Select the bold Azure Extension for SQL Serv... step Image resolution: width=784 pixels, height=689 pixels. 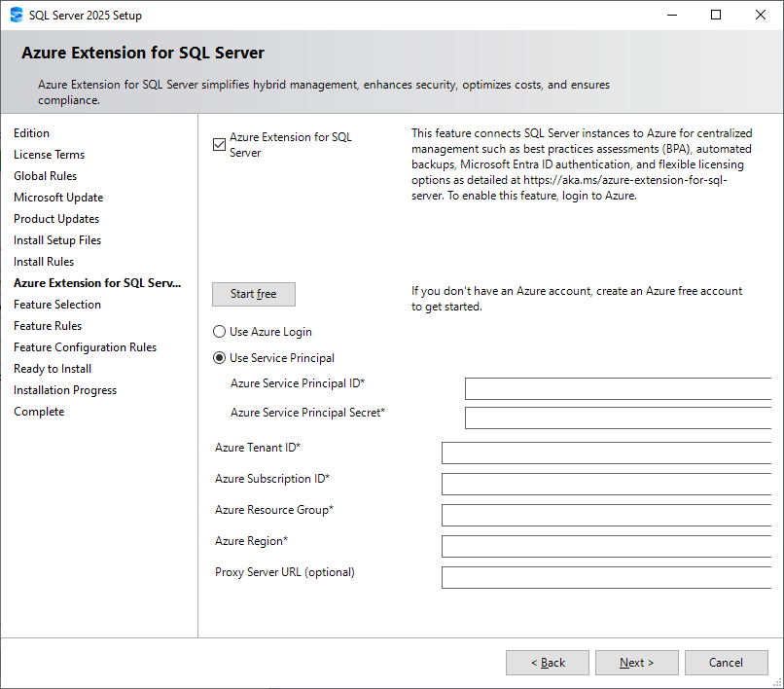[x=97, y=283]
